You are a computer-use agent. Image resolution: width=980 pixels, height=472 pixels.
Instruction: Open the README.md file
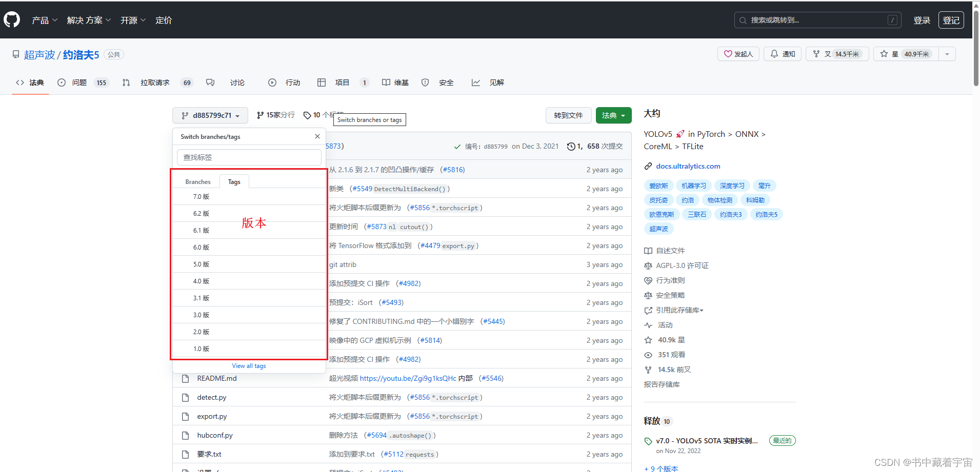(x=217, y=378)
